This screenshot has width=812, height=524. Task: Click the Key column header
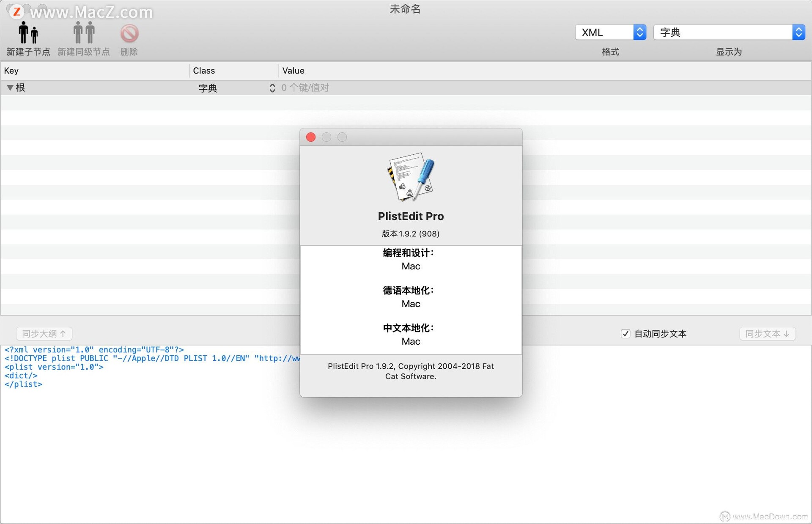pyautogui.click(x=95, y=71)
